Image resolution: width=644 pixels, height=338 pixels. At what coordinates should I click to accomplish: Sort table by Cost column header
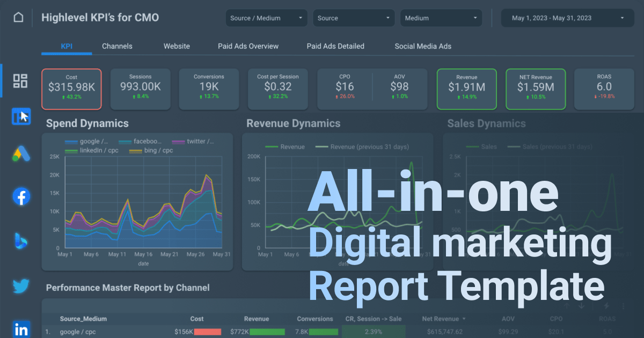197,319
